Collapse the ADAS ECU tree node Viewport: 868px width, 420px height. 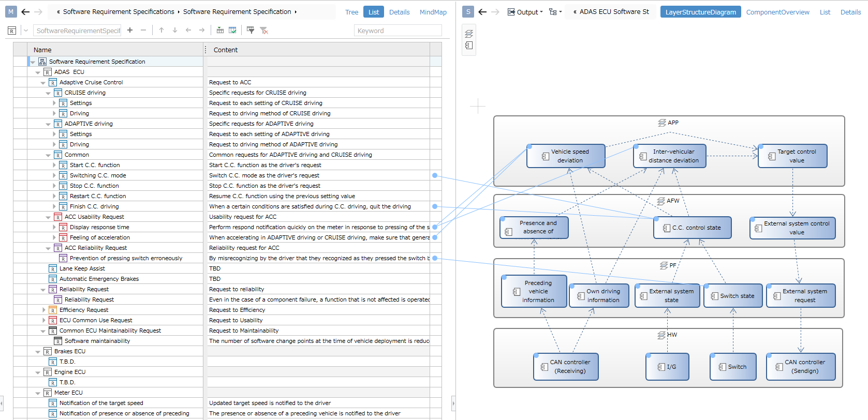[x=38, y=72]
